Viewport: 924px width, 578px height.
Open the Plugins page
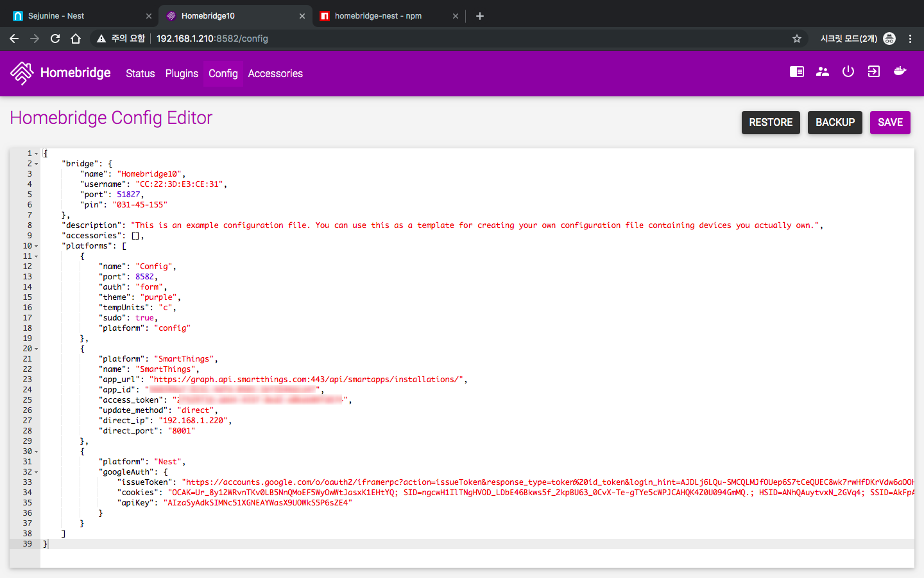click(x=182, y=73)
